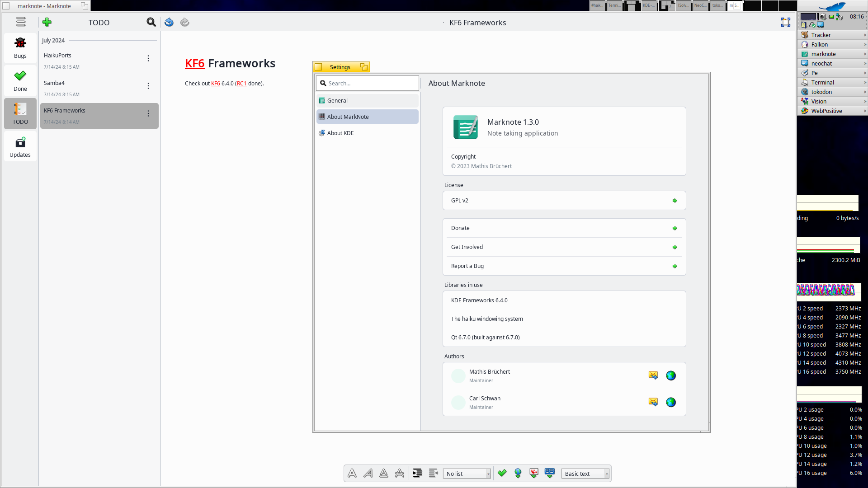
Task: Click the Deskbar leaf logo menu
Action: 832,6
